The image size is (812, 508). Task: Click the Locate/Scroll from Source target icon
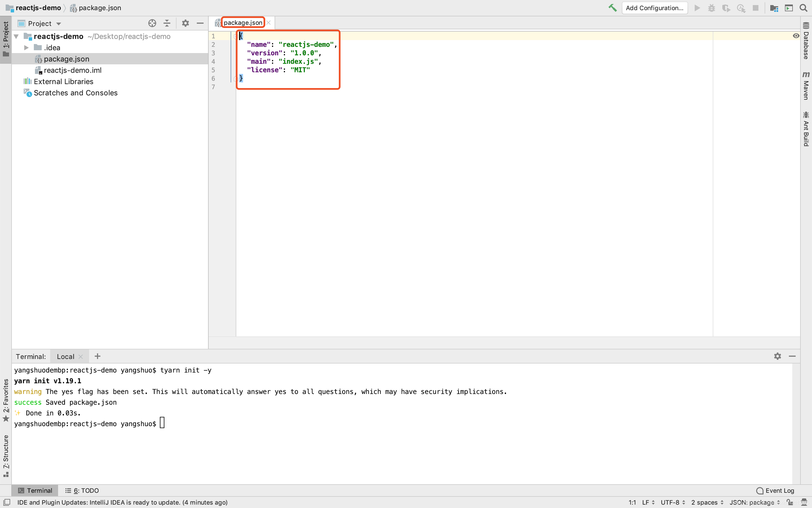click(152, 23)
